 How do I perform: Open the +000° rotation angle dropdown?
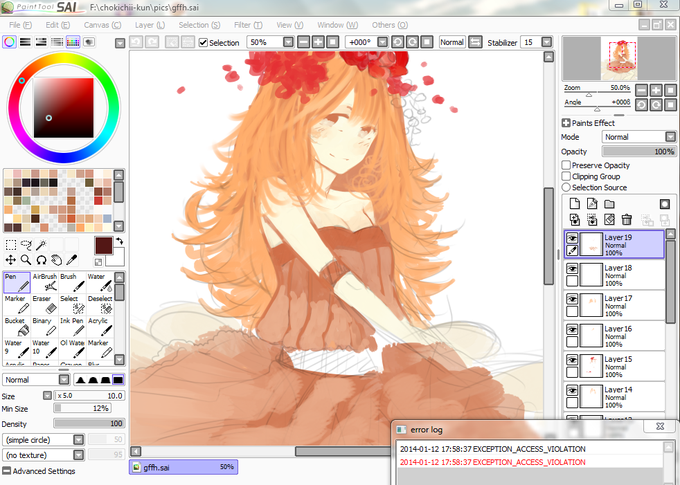click(382, 42)
